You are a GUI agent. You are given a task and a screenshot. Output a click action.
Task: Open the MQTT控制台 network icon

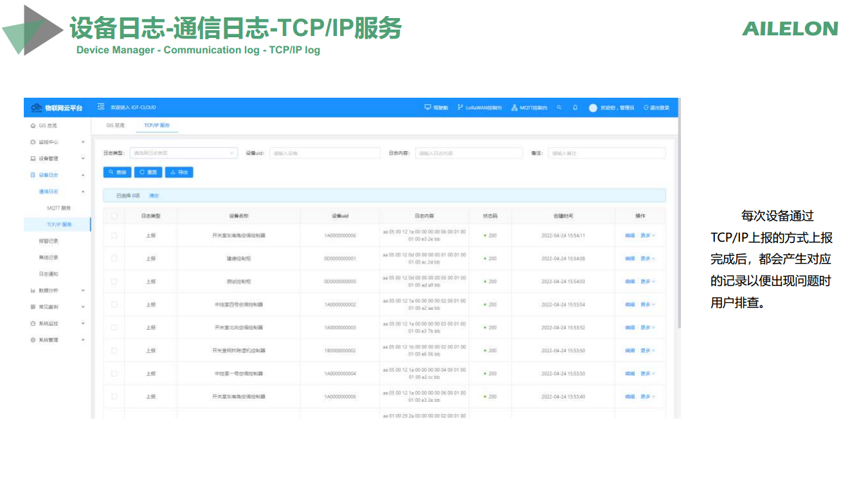514,107
